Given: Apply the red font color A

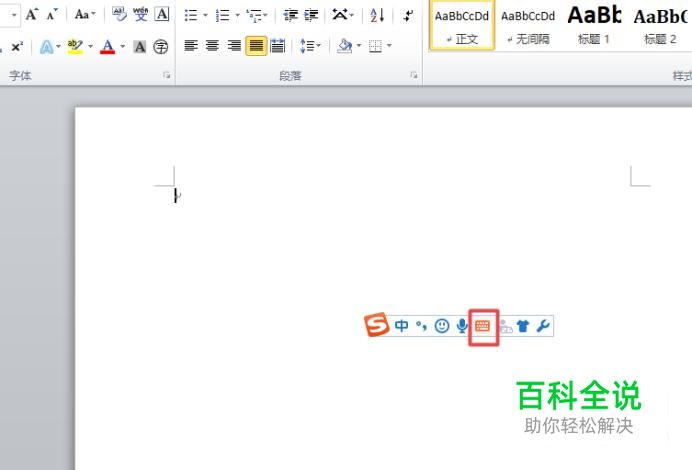Looking at the screenshot, I should tap(107, 46).
